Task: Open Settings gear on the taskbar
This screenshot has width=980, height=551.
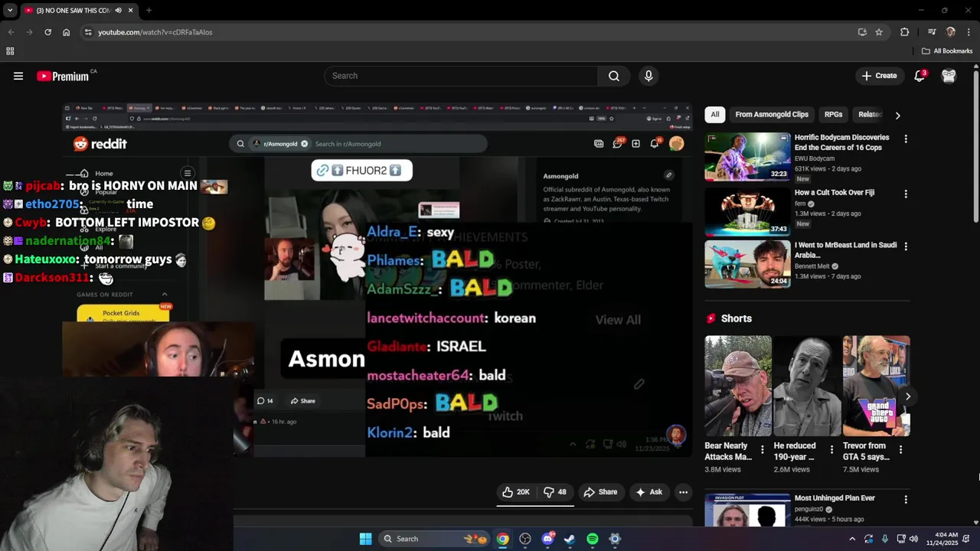Action: pyautogui.click(x=615, y=539)
